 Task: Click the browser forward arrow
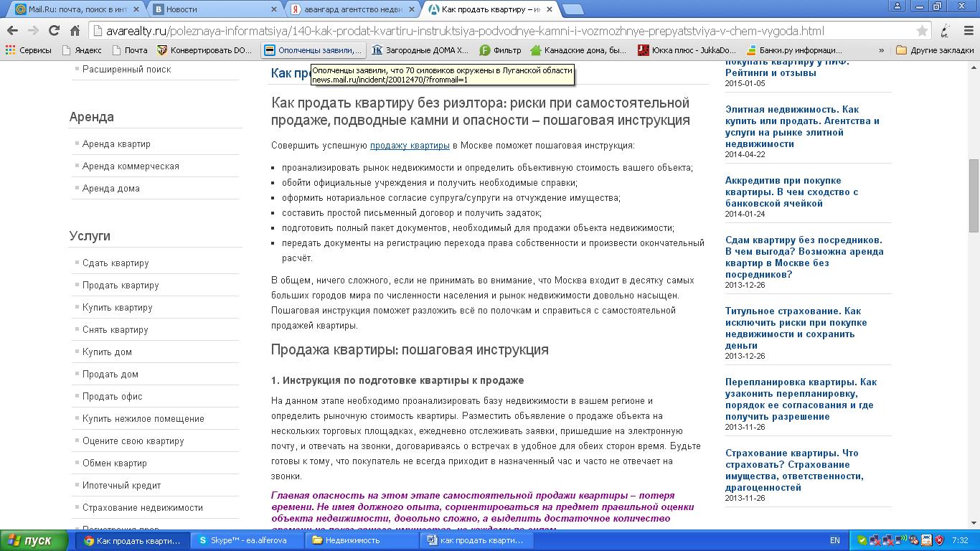(x=33, y=31)
